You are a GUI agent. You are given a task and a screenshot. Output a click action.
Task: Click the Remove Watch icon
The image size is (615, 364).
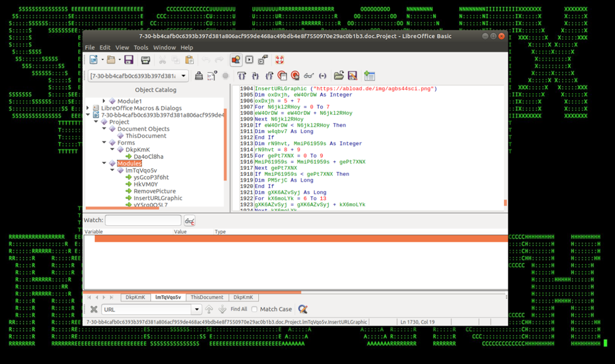[x=189, y=221]
